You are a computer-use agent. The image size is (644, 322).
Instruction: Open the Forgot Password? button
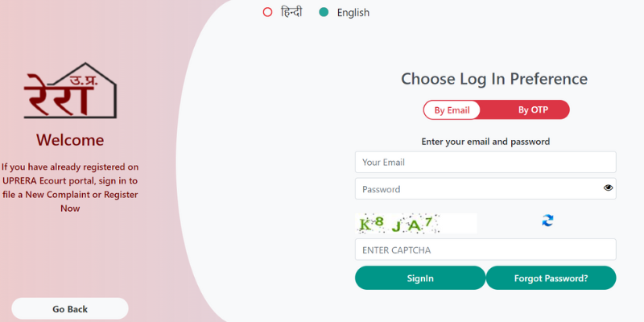click(551, 278)
